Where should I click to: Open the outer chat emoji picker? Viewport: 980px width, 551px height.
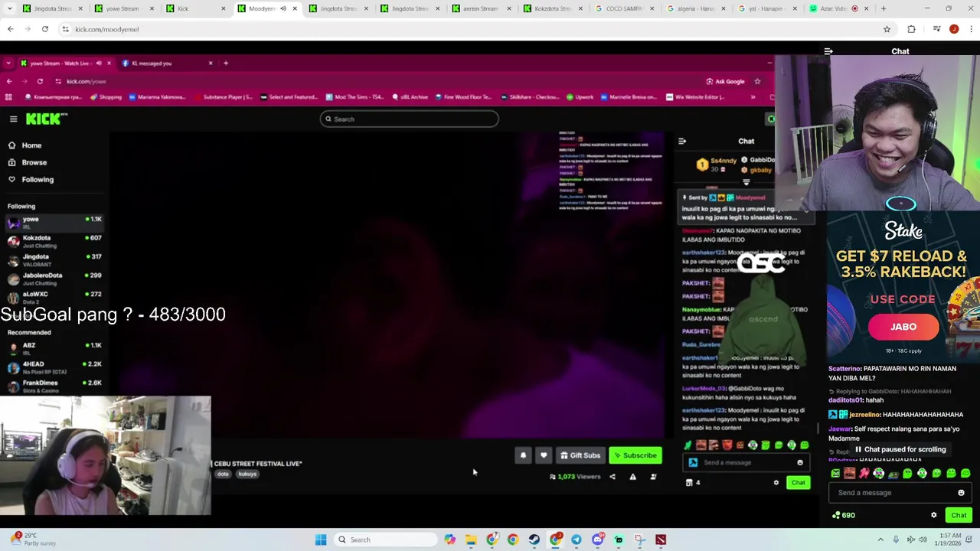click(x=961, y=493)
